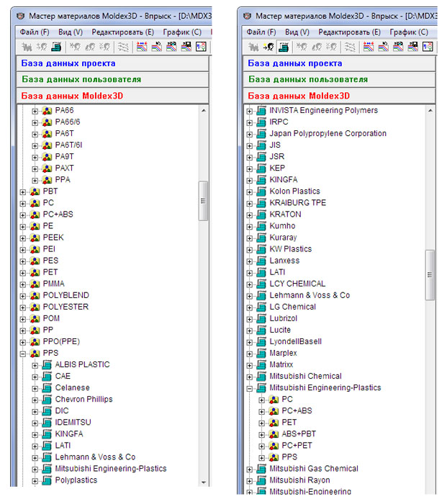Open База данных Moldex3D in right window
This screenshot has width=447, height=504.
(339, 96)
